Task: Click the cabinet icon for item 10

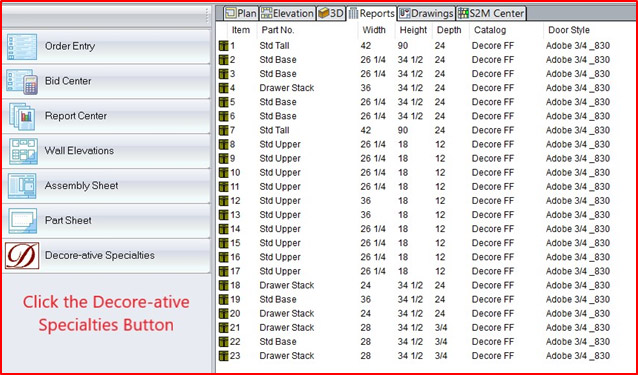Action: (223, 173)
